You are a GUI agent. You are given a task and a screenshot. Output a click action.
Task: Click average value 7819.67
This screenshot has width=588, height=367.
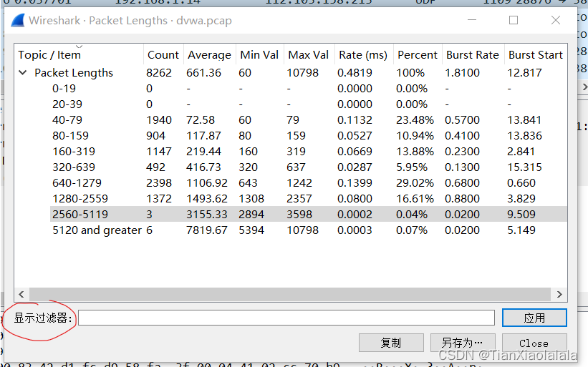207,230
